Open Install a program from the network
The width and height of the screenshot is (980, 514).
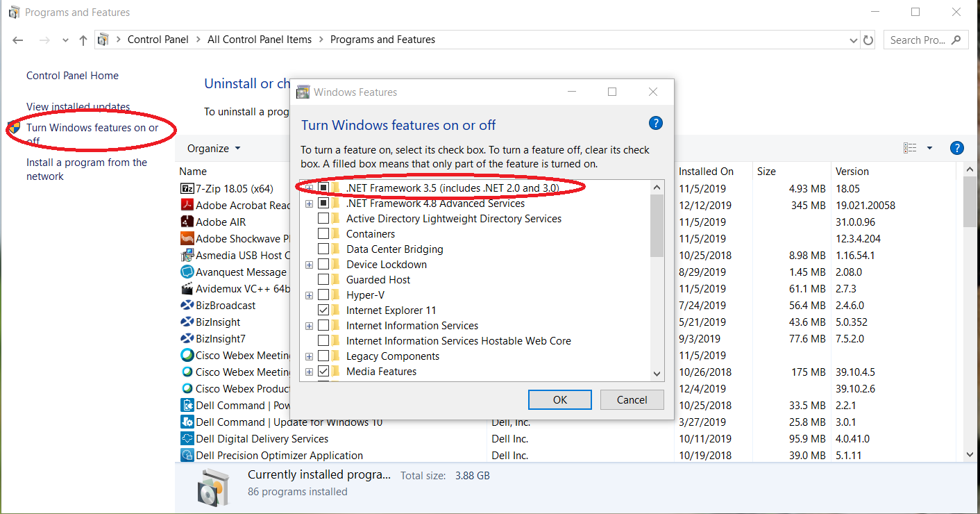pos(87,169)
